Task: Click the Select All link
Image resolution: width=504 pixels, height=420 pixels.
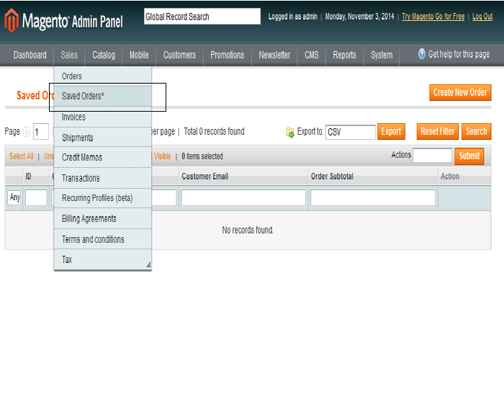Action: (x=21, y=156)
